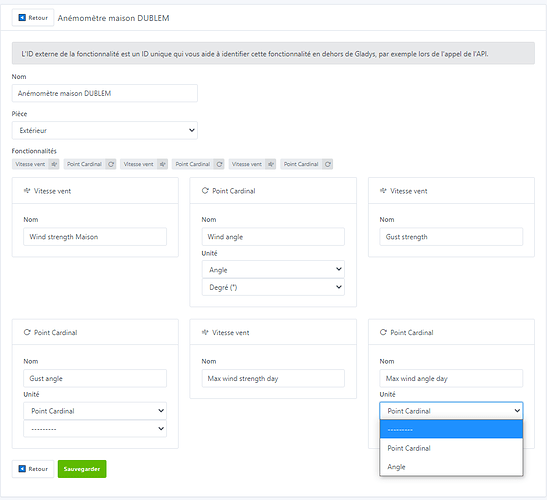Viewport: 547px width, 500px height.
Task: Click rotate icon on second Point Cardinal tag
Action: coord(219,164)
